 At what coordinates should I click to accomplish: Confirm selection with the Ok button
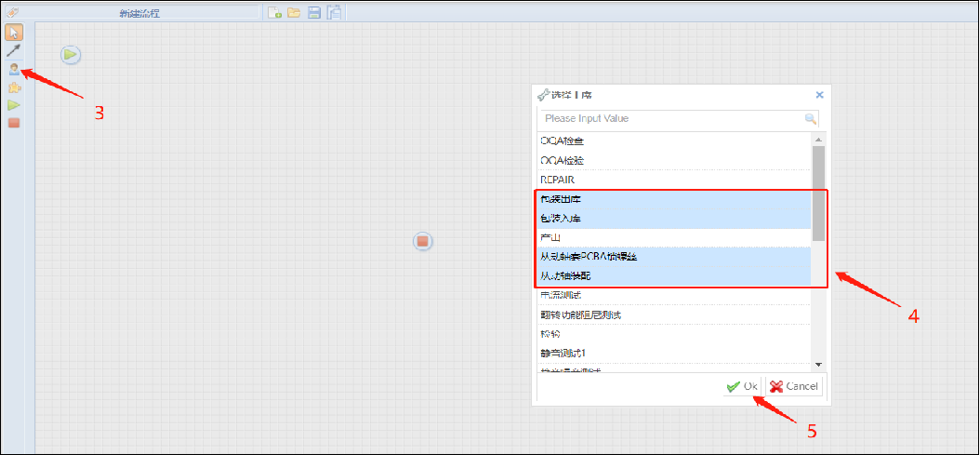click(742, 386)
